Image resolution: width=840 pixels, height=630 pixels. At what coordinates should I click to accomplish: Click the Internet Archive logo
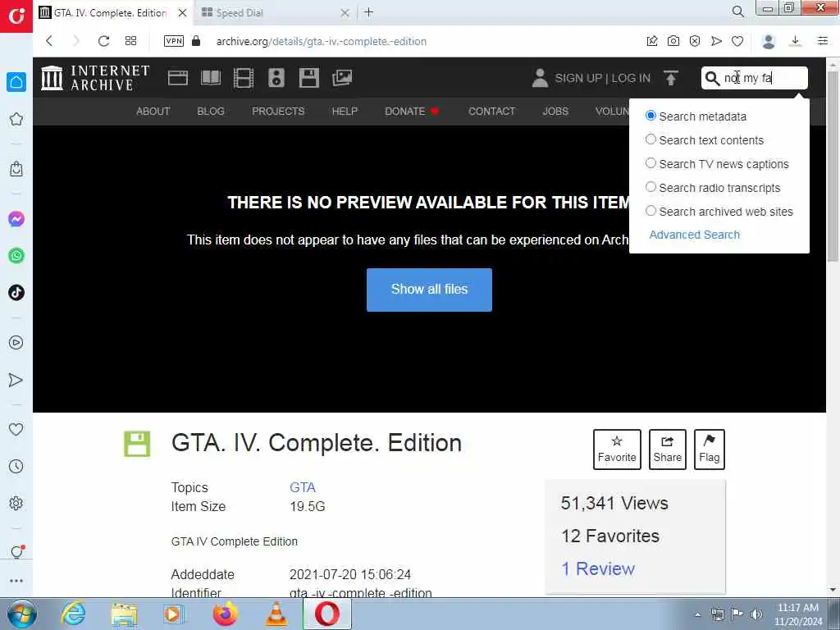[x=95, y=78]
